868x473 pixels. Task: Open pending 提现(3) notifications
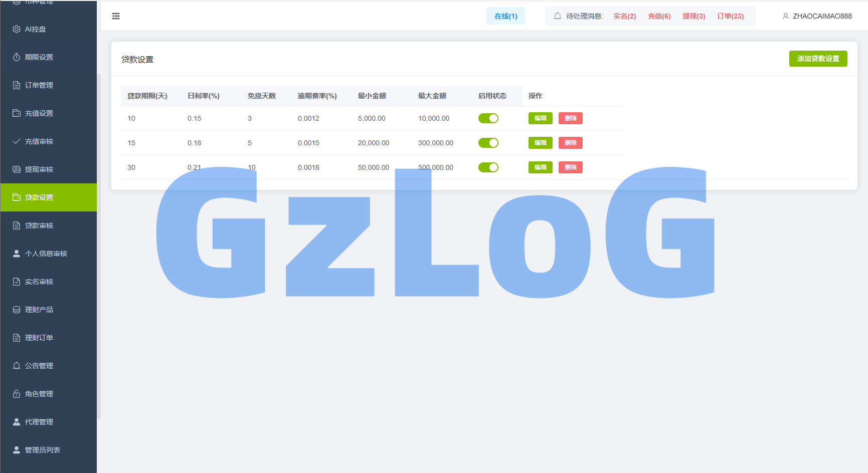(693, 16)
